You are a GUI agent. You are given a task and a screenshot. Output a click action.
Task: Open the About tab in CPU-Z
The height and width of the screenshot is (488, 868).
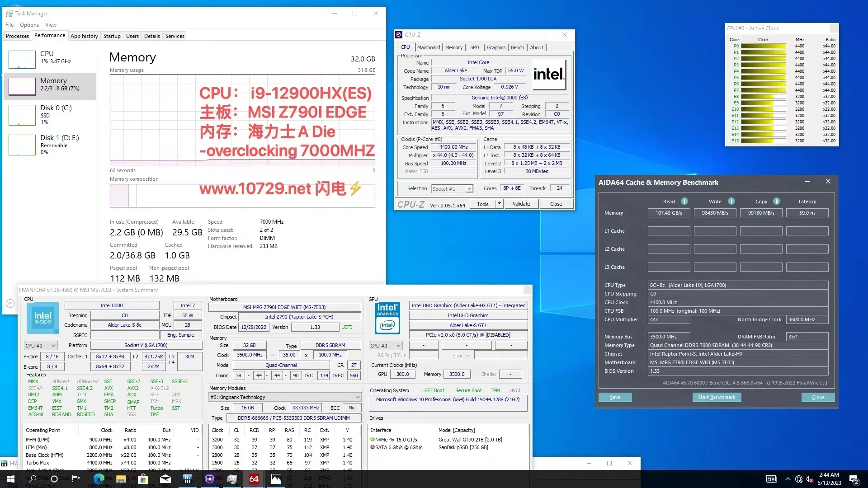coord(537,47)
